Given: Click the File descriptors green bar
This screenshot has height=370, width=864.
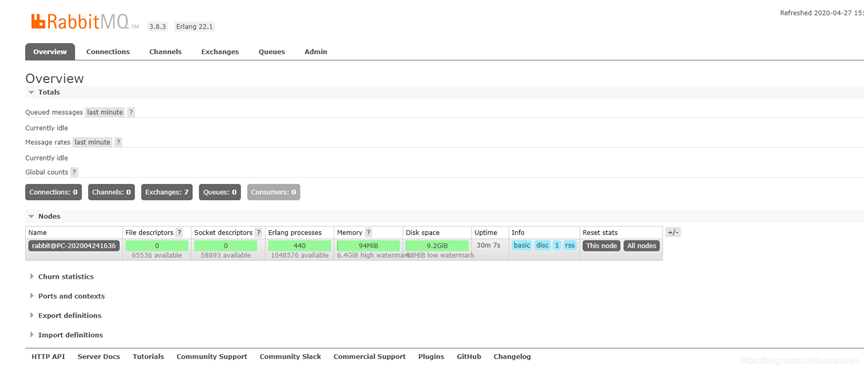Looking at the screenshot, I should pos(157,246).
